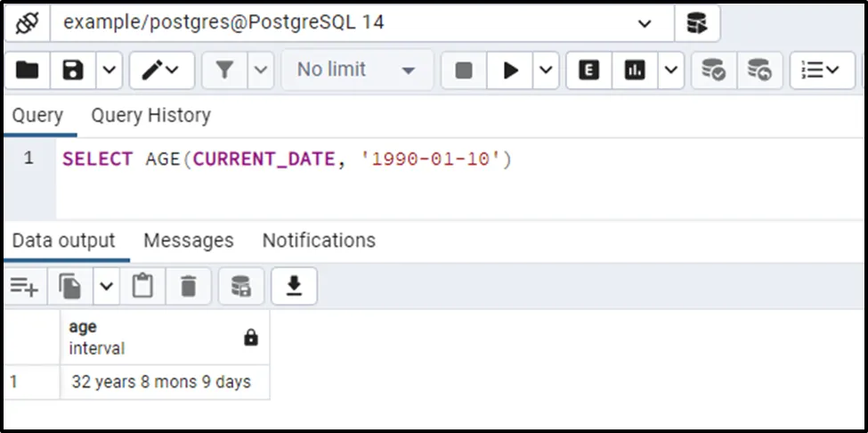Image resolution: width=868 pixels, height=433 pixels.
Task: Click the Commit database icon
Action: point(713,70)
